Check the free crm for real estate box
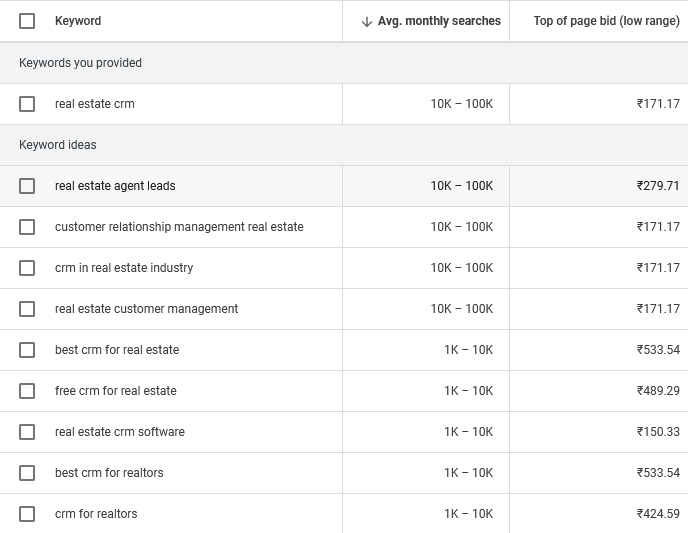 point(27,391)
